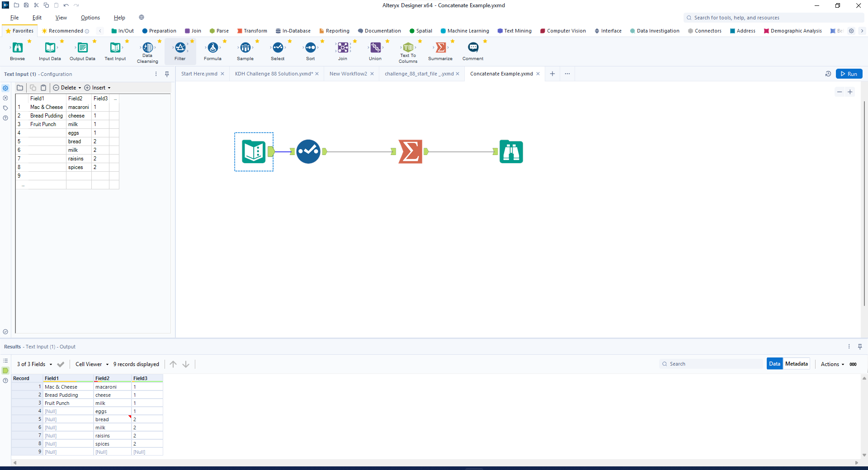Open the File menu
This screenshot has width=868, height=470.
coord(14,18)
